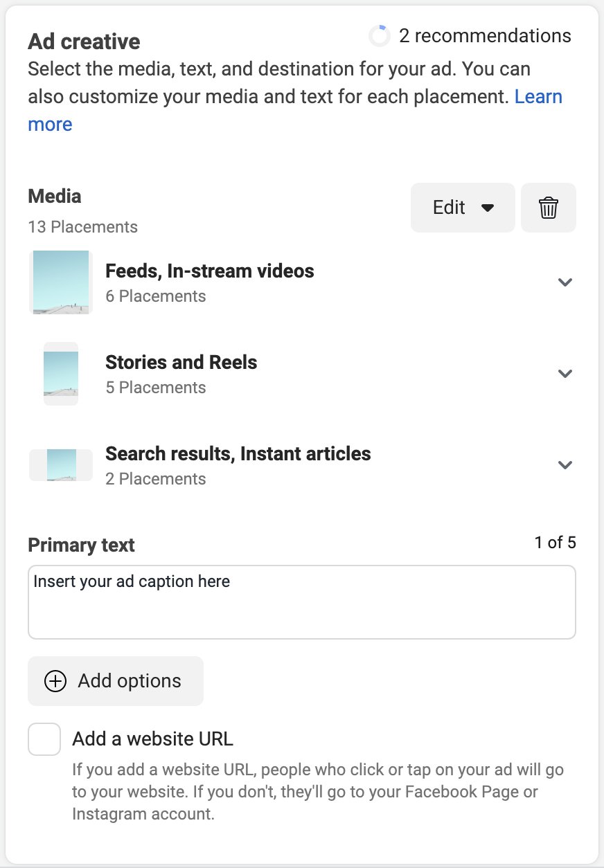Select the Stories and Reels title
The height and width of the screenshot is (868, 604).
(x=181, y=362)
